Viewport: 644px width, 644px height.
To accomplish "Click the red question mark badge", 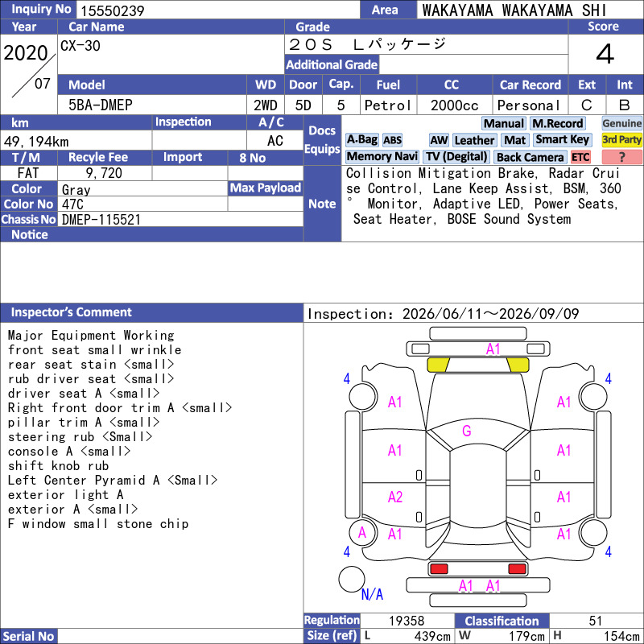I will [x=621, y=157].
